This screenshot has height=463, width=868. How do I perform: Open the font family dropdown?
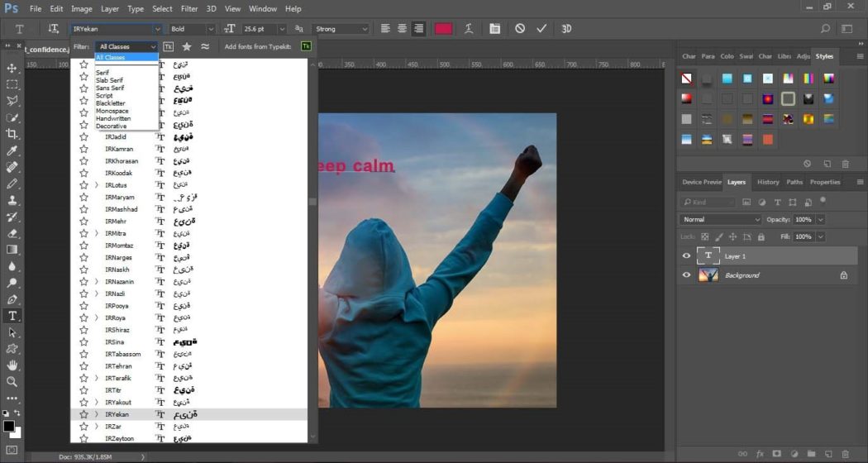157,29
